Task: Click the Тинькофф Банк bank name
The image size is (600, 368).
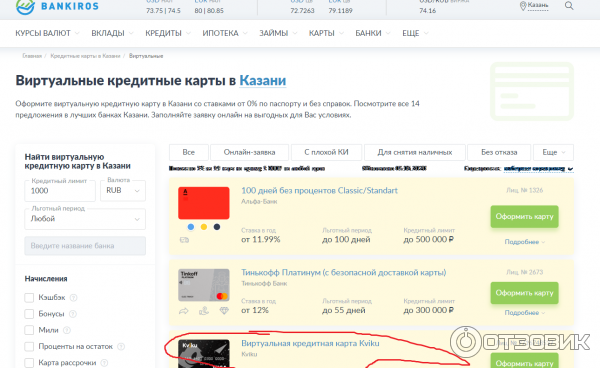Action: click(x=264, y=284)
